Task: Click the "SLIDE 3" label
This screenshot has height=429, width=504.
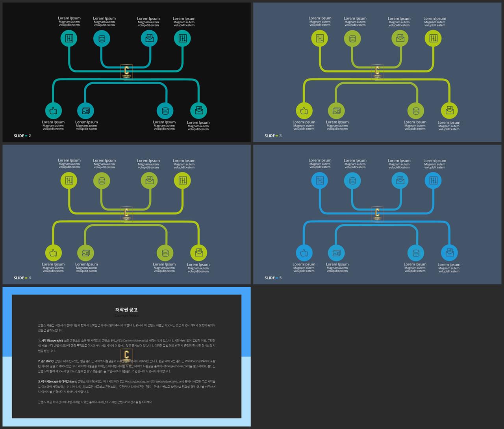Action: point(273,136)
